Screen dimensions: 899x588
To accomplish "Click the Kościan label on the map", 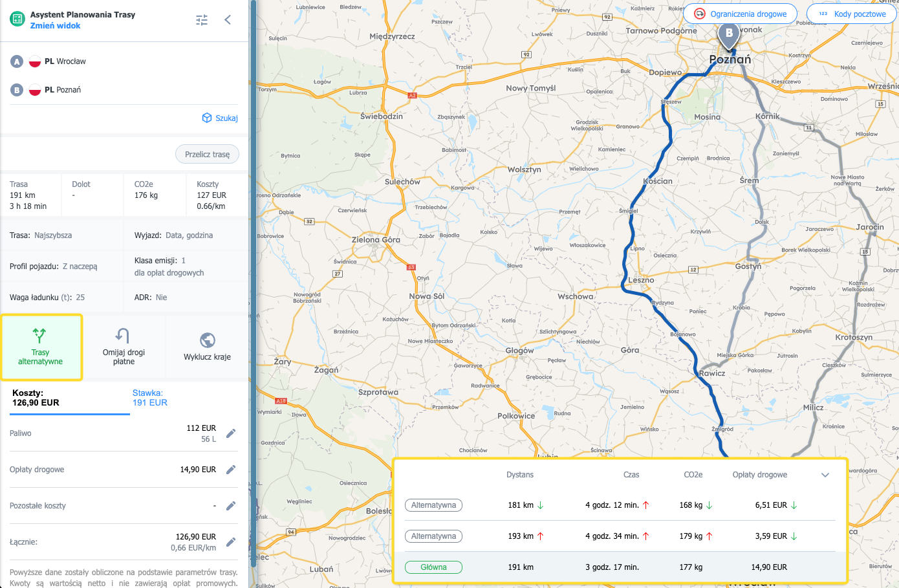I will click(658, 181).
